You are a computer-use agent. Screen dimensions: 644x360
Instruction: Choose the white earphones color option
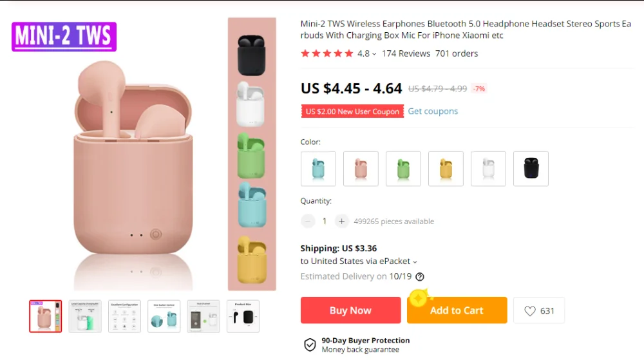(x=488, y=169)
